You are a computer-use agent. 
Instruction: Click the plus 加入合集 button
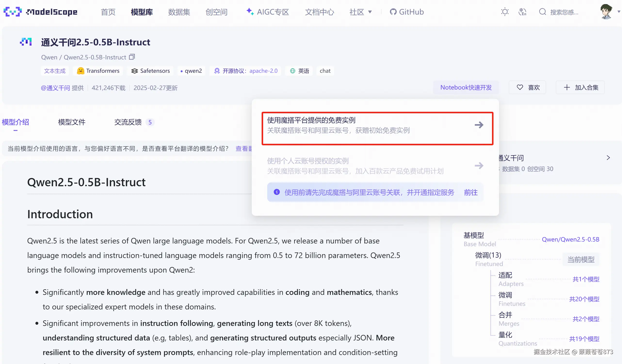click(x=581, y=87)
